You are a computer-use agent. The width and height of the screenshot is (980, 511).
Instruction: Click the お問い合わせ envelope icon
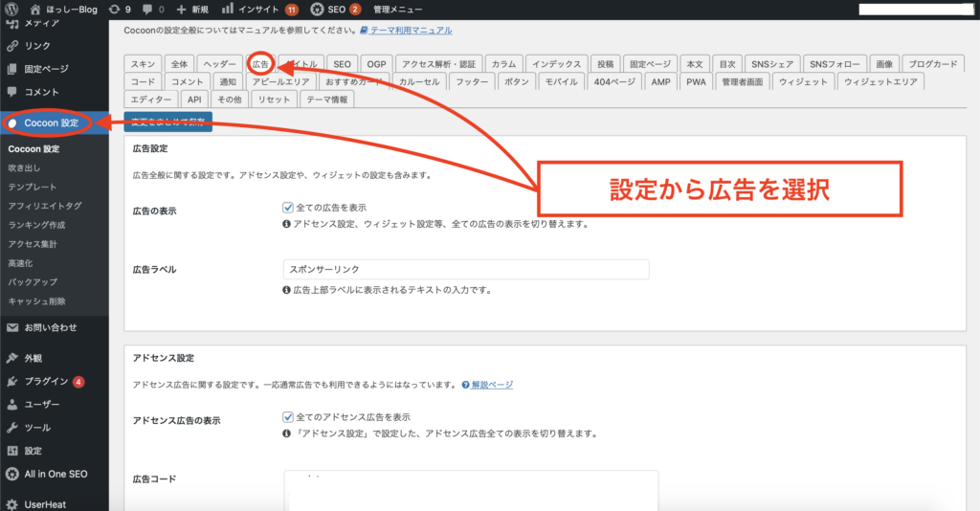12,327
